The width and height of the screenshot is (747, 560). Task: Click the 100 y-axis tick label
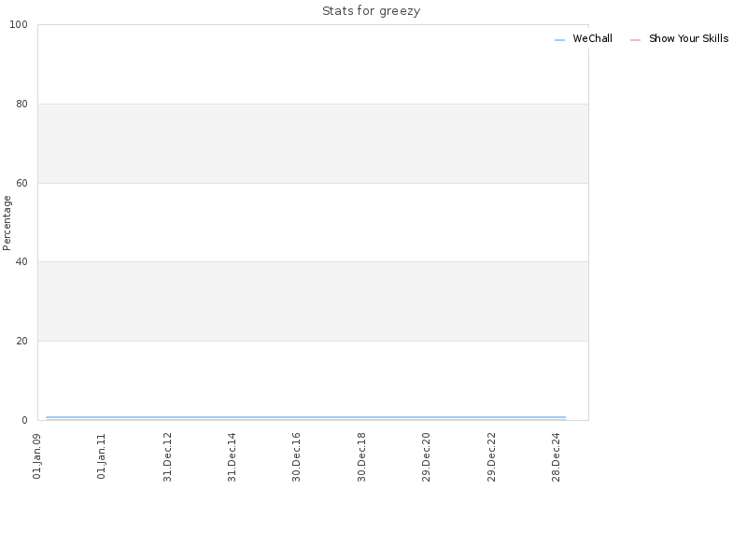19,25
